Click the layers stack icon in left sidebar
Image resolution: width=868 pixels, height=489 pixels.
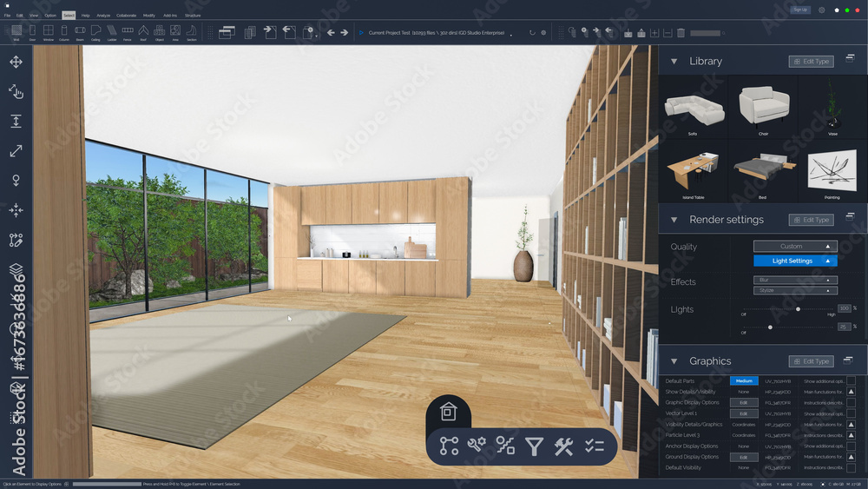point(16,269)
